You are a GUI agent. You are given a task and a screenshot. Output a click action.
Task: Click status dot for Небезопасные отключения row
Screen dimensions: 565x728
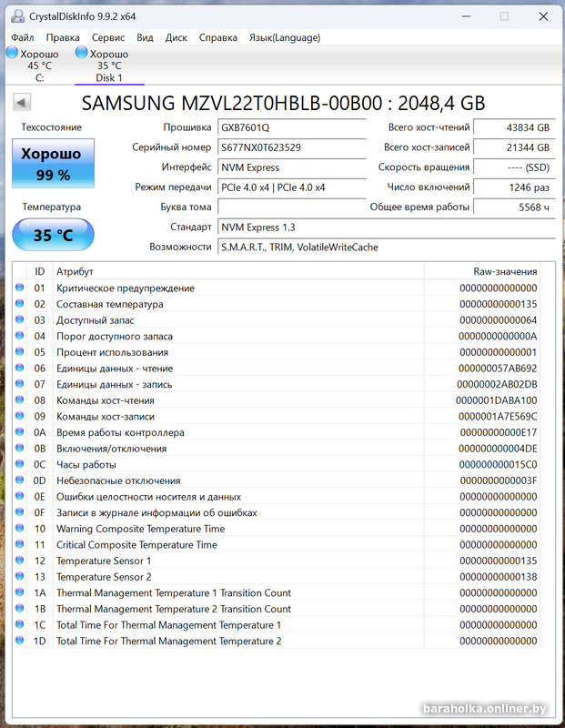pos(19,480)
